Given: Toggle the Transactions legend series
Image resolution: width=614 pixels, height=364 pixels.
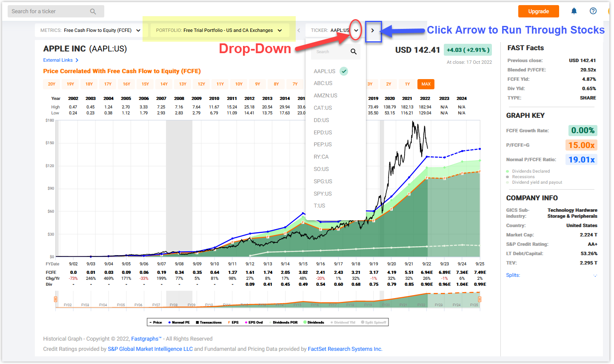Looking at the screenshot, I should (x=209, y=323).
